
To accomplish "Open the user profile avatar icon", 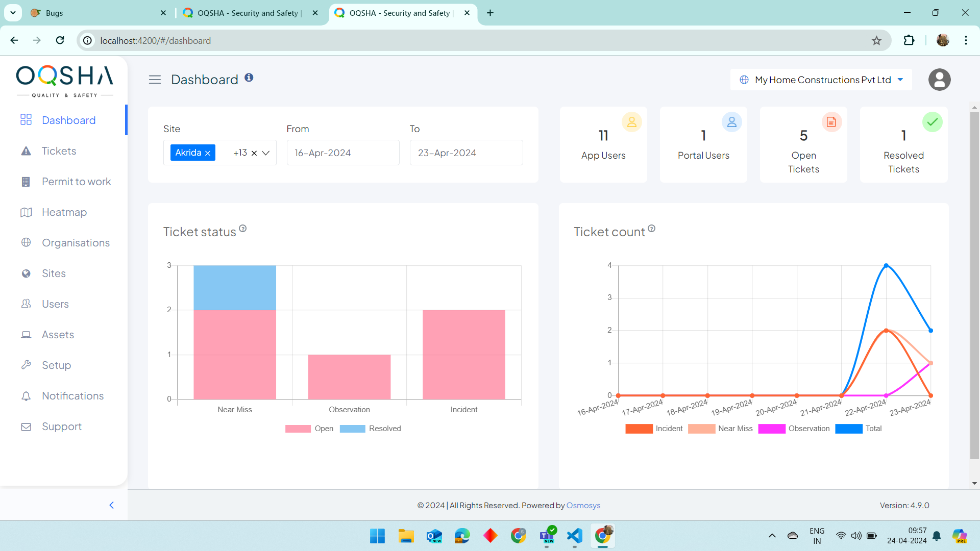I will click(x=939, y=80).
